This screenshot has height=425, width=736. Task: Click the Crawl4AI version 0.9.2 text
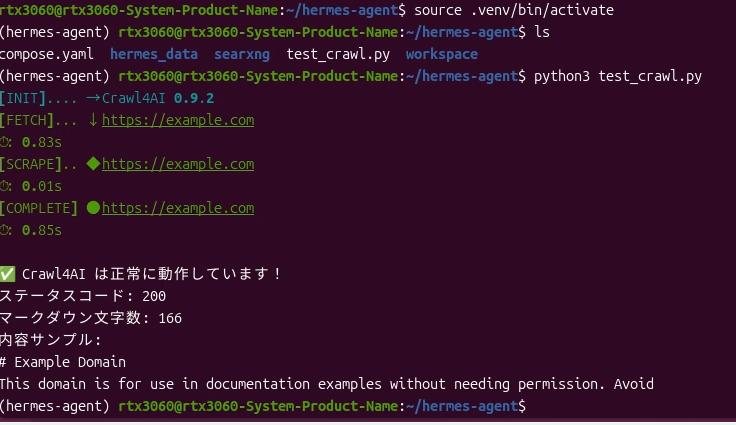click(194, 98)
